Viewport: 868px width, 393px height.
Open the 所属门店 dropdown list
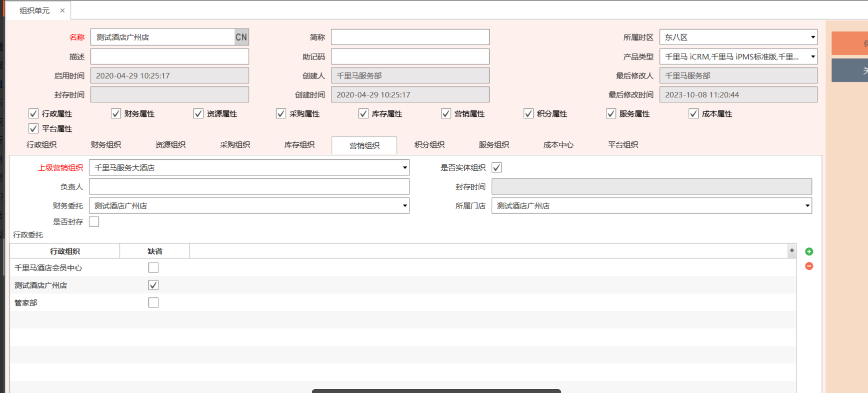pos(807,206)
